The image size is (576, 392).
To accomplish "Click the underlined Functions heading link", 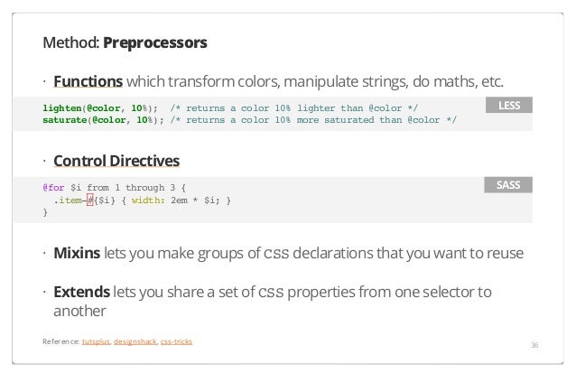I will tap(88, 81).
